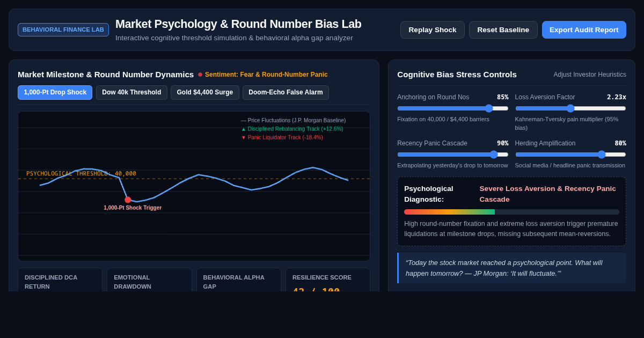Switch to the Dow 40k Threshold scenario
Image resolution: width=644 pixels, height=338 pixels.
click(x=131, y=92)
